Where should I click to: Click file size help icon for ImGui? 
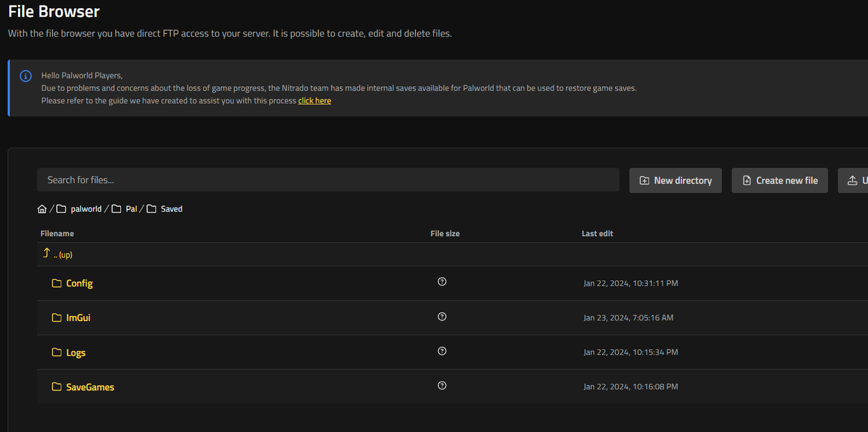point(442,316)
